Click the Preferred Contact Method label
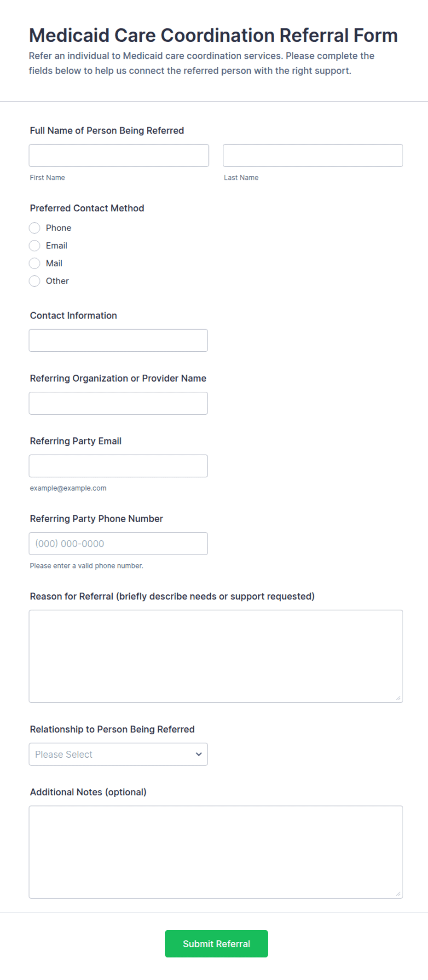This screenshot has height=980, width=428. [87, 208]
